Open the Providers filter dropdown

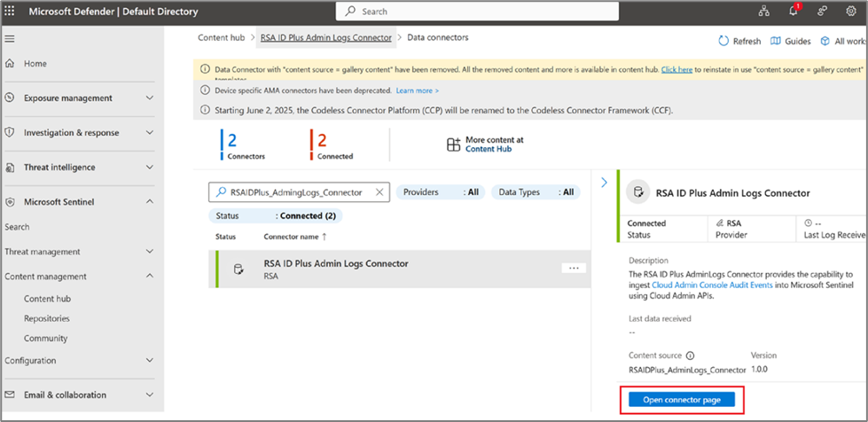pos(440,192)
